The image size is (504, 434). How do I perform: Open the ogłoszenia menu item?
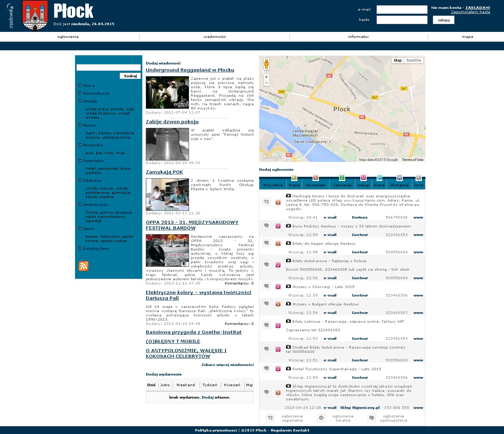point(68,37)
